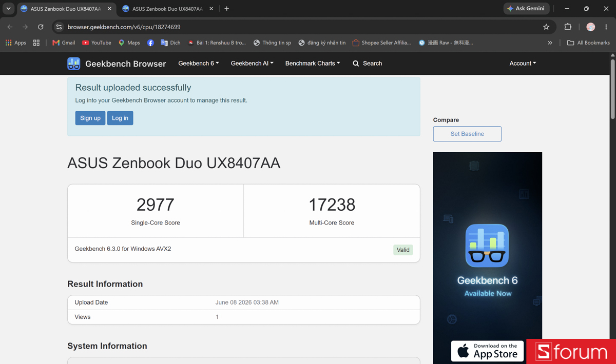The height and width of the screenshot is (364, 616).
Task: Click the Set Baseline button
Action: pos(467,134)
